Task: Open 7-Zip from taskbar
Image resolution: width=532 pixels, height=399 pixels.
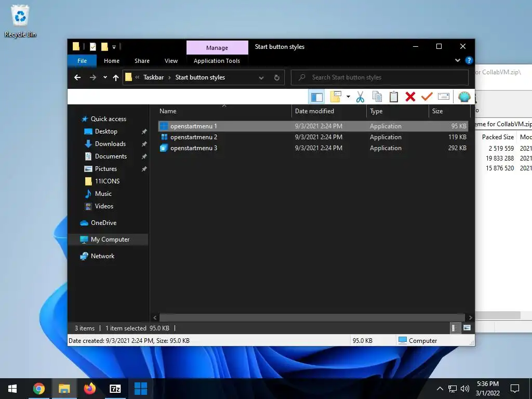Action: point(115,389)
